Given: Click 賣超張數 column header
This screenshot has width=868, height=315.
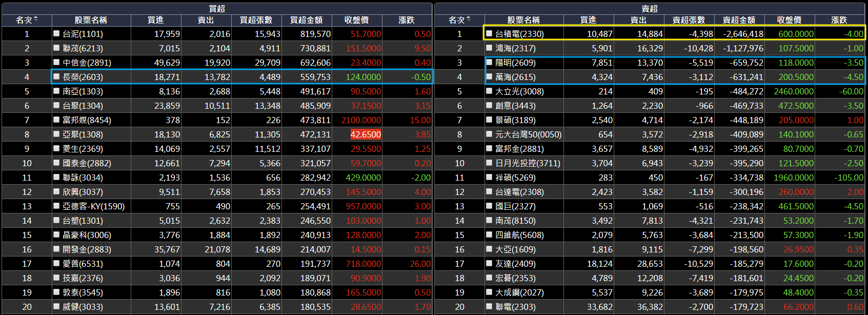Looking at the screenshot, I should pyautogui.click(x=689, y=20).
